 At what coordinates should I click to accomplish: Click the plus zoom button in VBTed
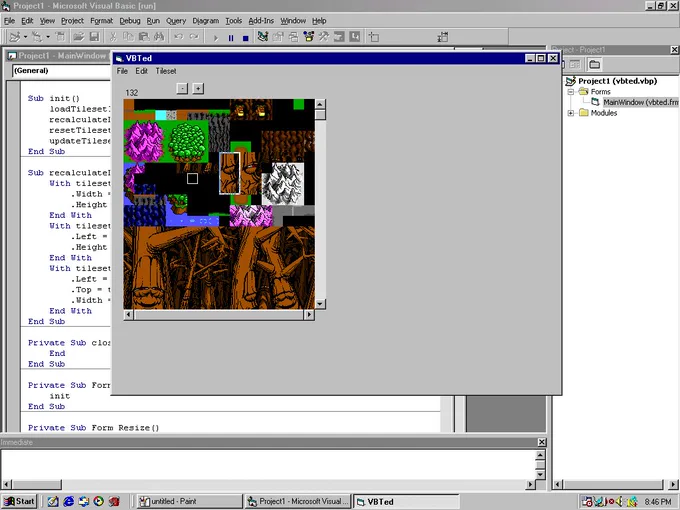point(198,88)
